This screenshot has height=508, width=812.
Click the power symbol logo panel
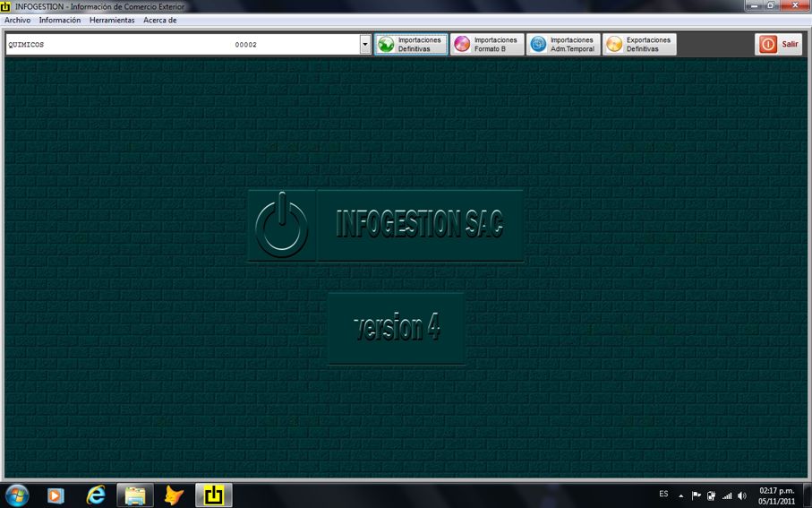click(281, 225)
